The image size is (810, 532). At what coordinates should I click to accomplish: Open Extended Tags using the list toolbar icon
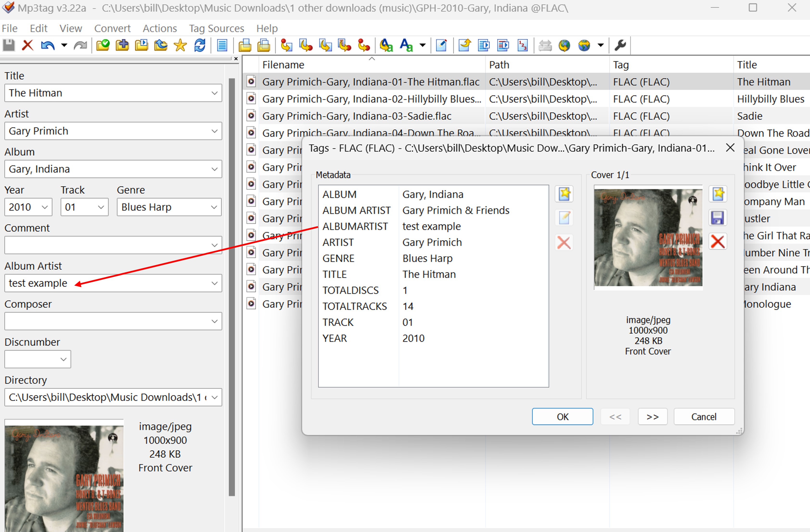tap(222, 45)
